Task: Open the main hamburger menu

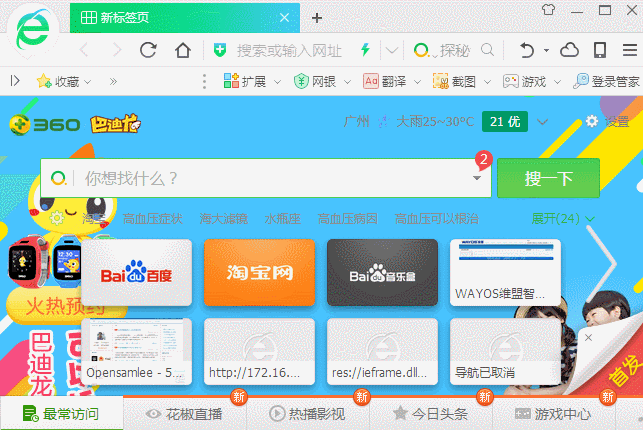Action: [630, 50]
